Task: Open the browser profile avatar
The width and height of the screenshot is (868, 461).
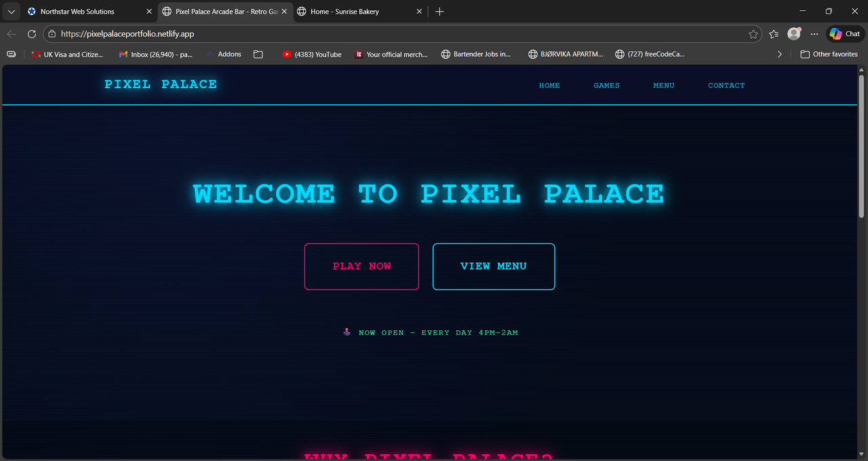Action: click(x=794, y=34)
